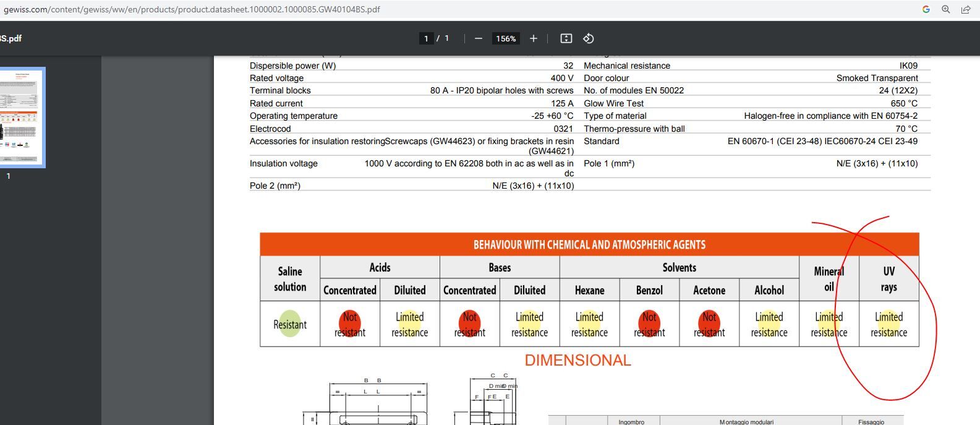
Task: Rotate the PDF document
Action: point(589,38)
